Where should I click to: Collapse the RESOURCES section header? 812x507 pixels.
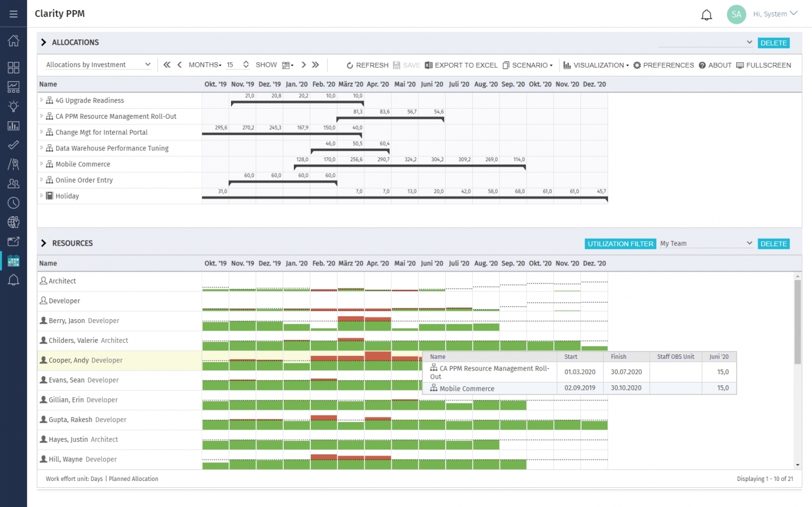44,243
